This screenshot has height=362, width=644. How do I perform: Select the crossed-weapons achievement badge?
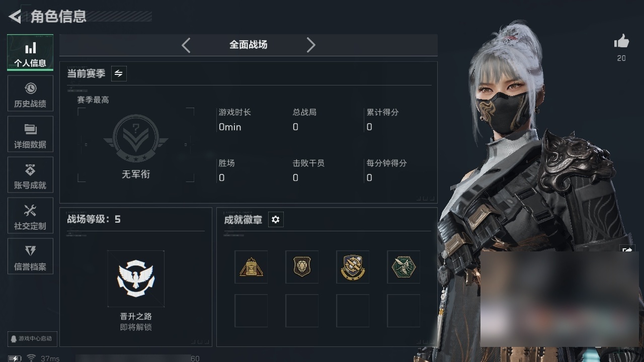click(353, 267)
